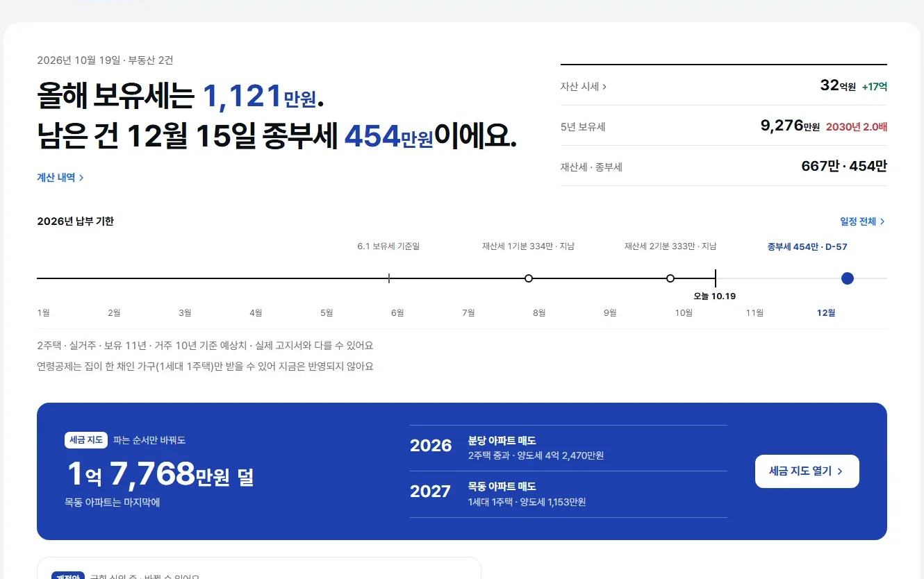Screen dimensions: 924x579
Task: Click the 6.1 보유세 기준일 tick mark
Action: pyautogui.click(x=389, y=278)
